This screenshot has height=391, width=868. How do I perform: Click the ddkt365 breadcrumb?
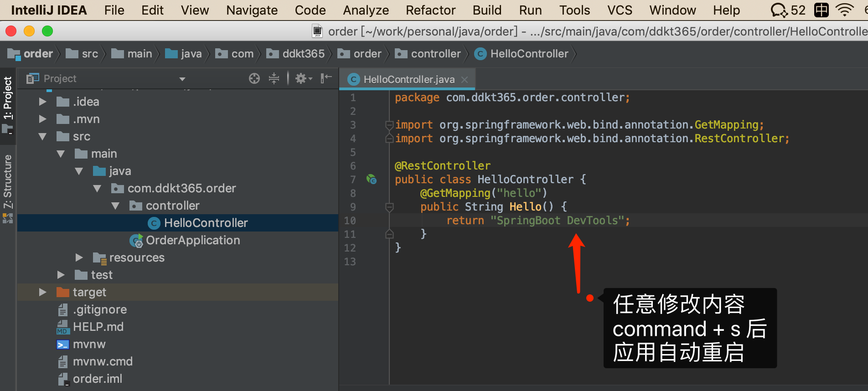click(295, 54)
